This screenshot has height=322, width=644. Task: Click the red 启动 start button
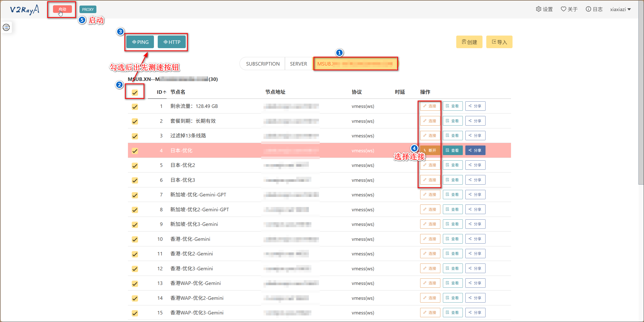point(62,9)
